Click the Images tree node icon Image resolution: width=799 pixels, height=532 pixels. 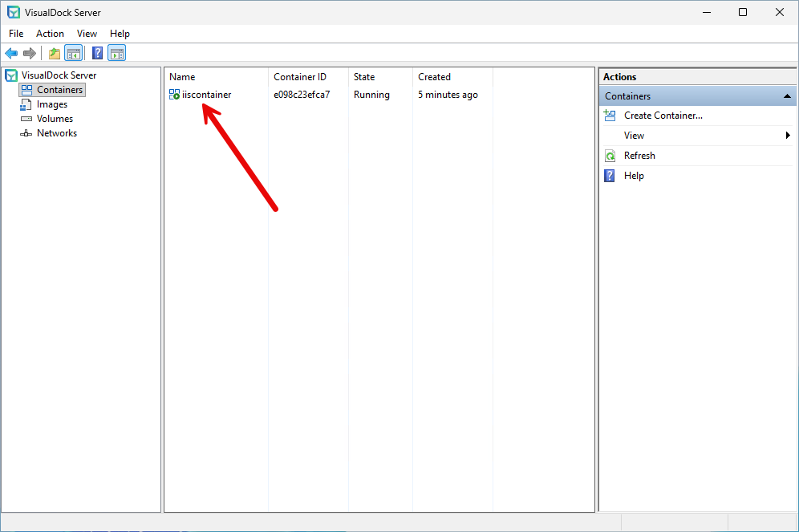click(26, 104)
